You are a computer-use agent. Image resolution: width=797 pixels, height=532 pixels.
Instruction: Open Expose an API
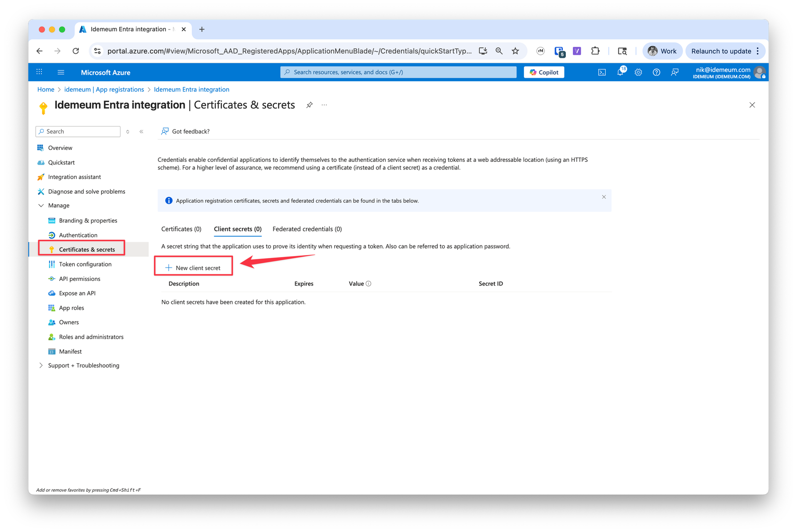[x=77, y=293]
